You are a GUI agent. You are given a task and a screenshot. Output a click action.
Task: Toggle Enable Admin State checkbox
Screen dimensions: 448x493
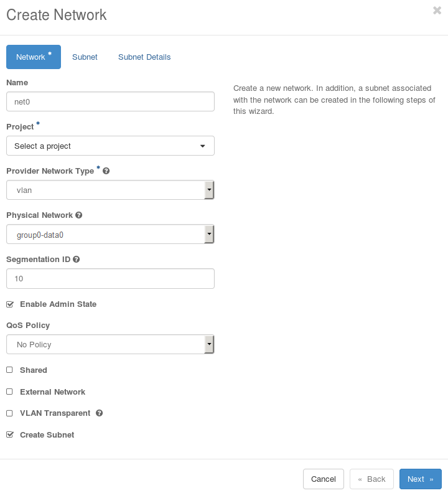9,304
